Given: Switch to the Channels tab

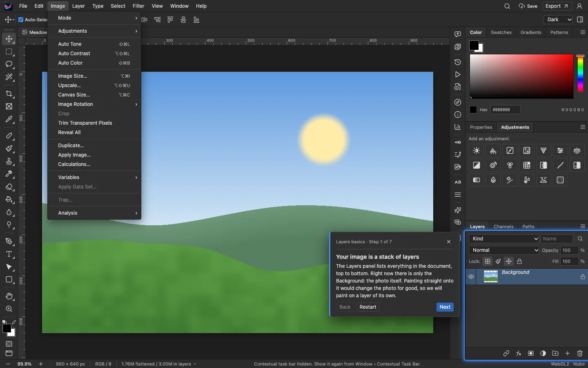Looking at the screenshot, I should pos(503,227).
